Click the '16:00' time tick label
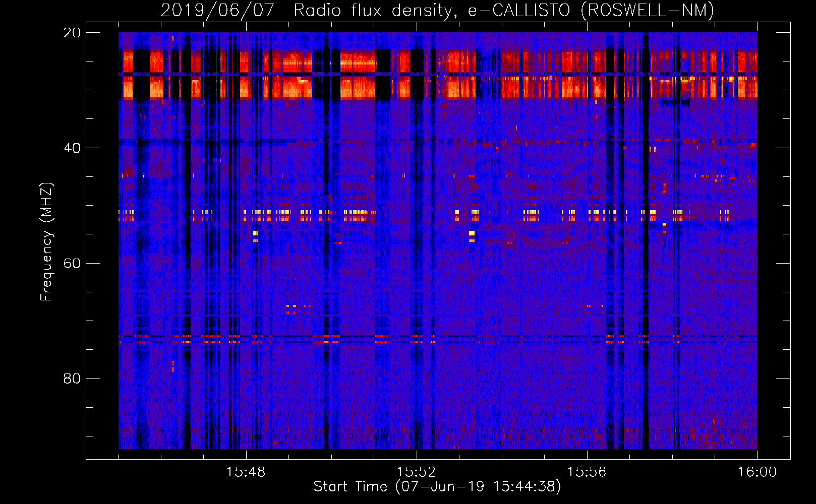Viewport: 816px width, 504px height. coord(757,472)
